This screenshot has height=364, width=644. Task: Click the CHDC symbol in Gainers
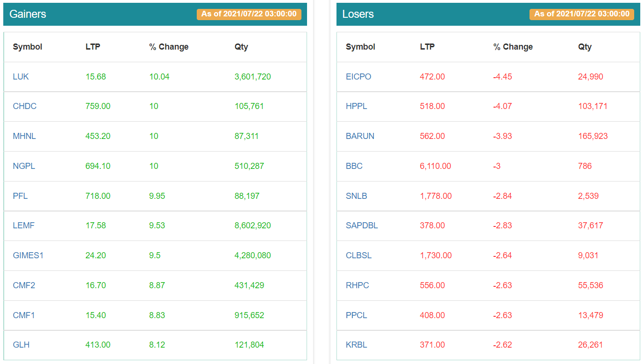click(24, 106)
